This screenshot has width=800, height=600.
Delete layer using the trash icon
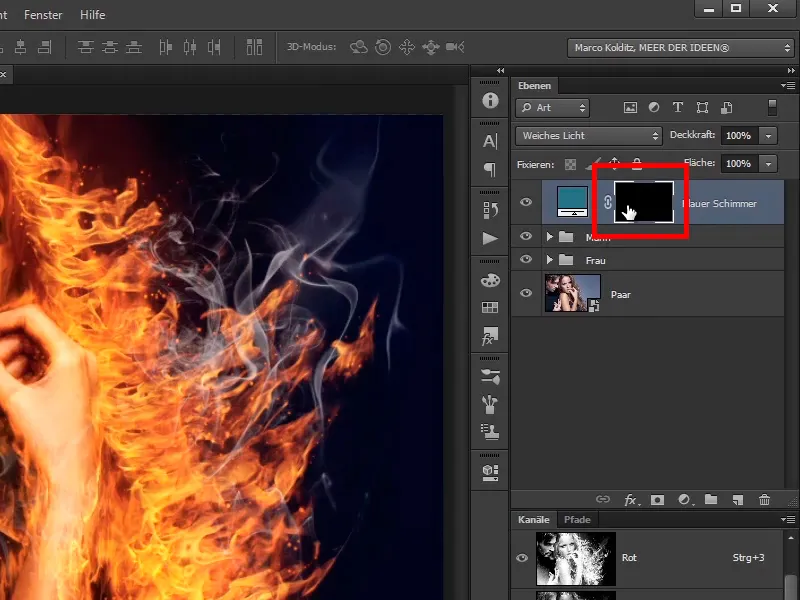pos(764,499)
